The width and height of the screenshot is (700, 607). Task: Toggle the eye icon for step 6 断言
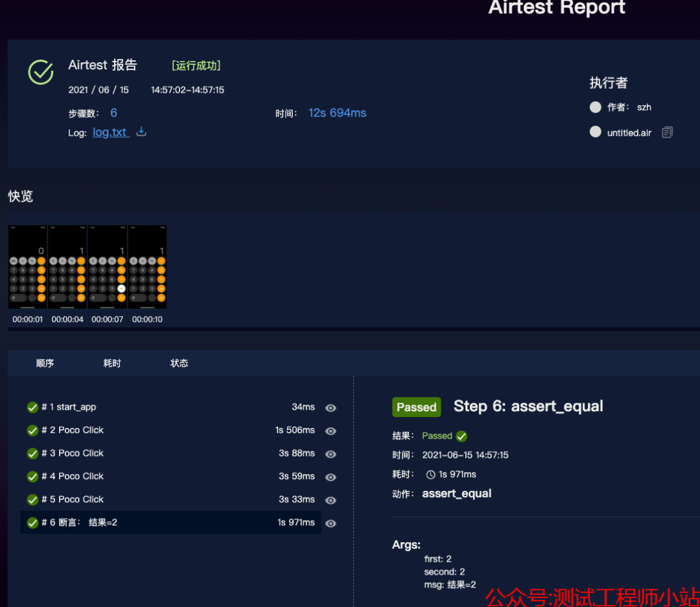331,523
